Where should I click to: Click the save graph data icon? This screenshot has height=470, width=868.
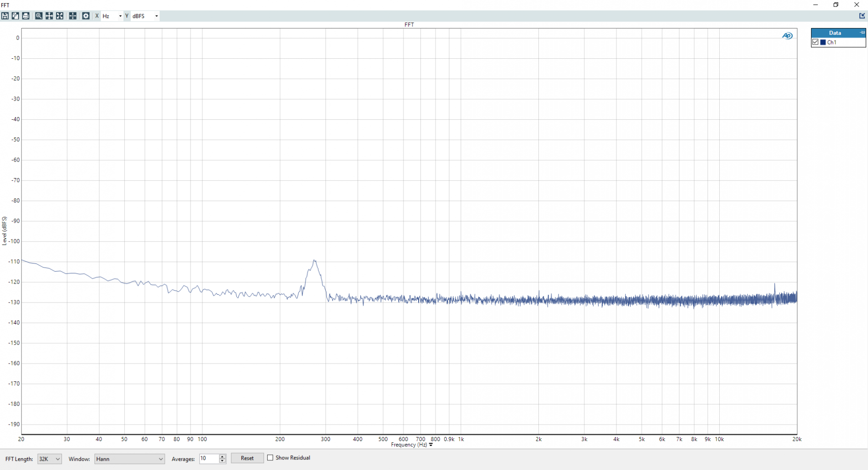click(x=5, y=16)
